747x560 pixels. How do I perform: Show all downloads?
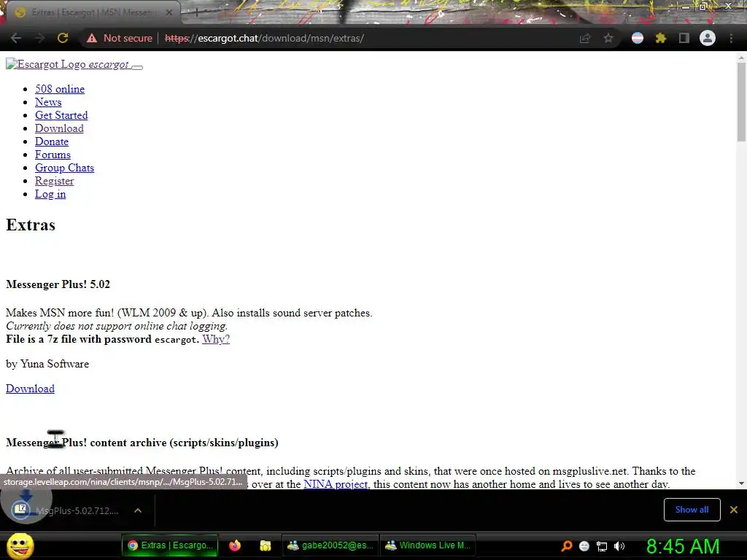pyautogui.click(x=692, y=510)
